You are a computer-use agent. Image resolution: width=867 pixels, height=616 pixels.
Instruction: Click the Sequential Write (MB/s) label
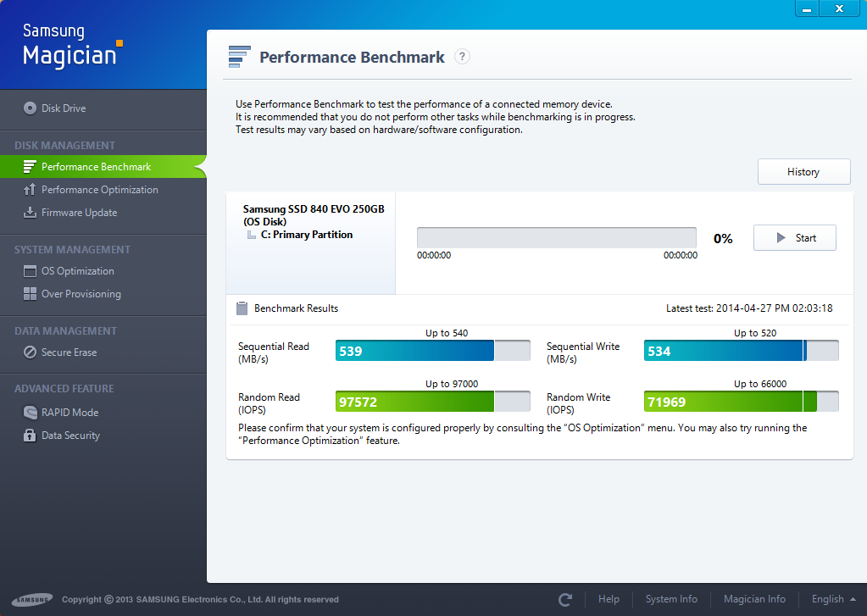(583, 352)
